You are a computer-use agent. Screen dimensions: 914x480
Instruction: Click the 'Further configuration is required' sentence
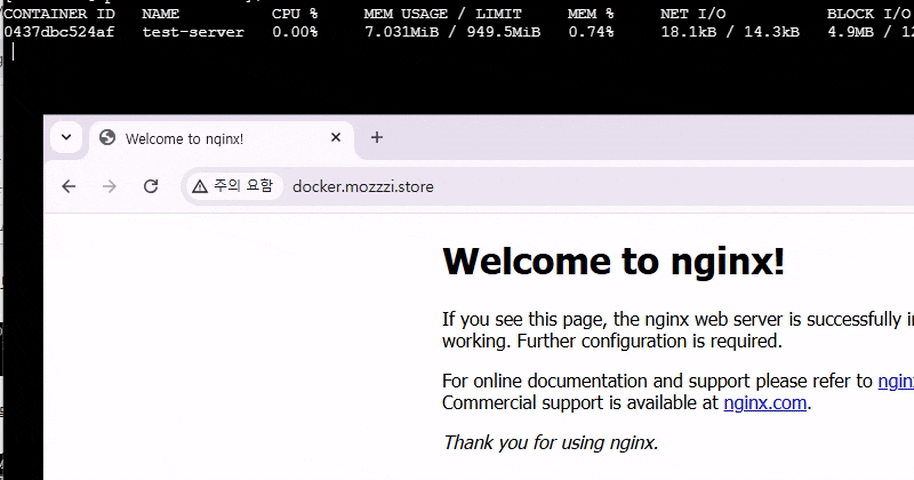coord(649,341)
